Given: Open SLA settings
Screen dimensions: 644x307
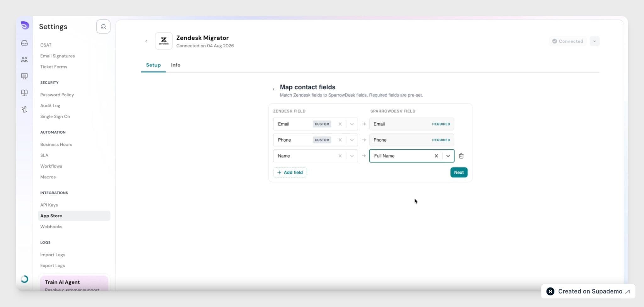Looking at the screenshot, I should (x=44, y=155).
